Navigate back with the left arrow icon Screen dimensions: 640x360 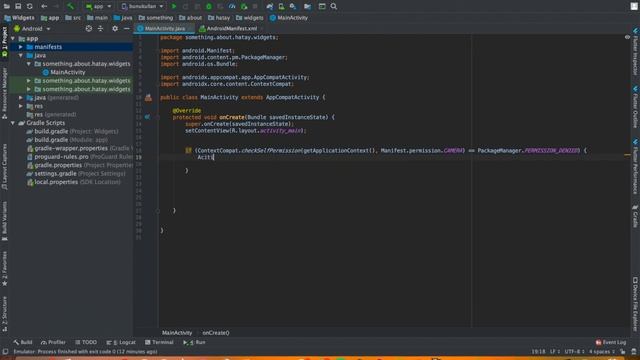(x=44, y=6)
